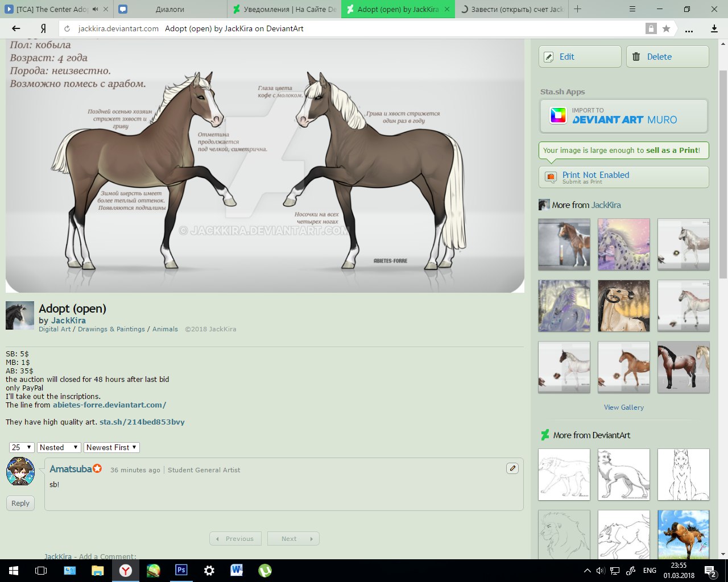This screenshot has height=582, width=728.
Task: Expand the Nested view dropdown
Action: [x=59, y=447]
